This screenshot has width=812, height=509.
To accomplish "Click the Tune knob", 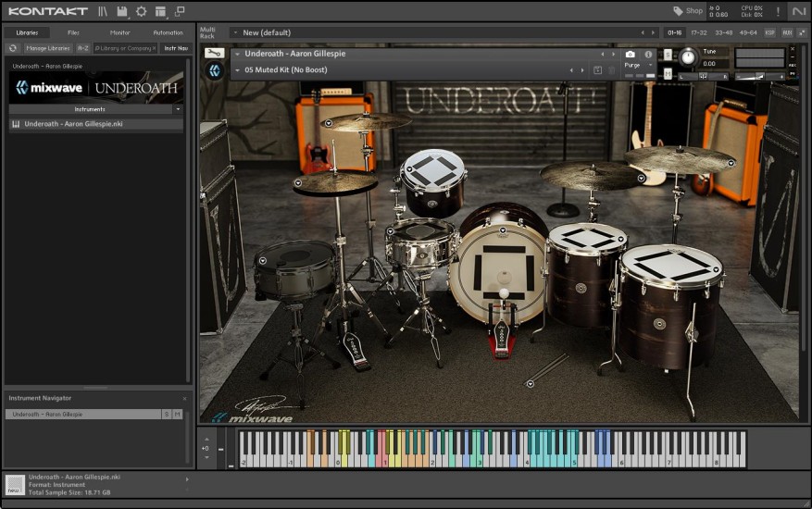I will 687,57.
